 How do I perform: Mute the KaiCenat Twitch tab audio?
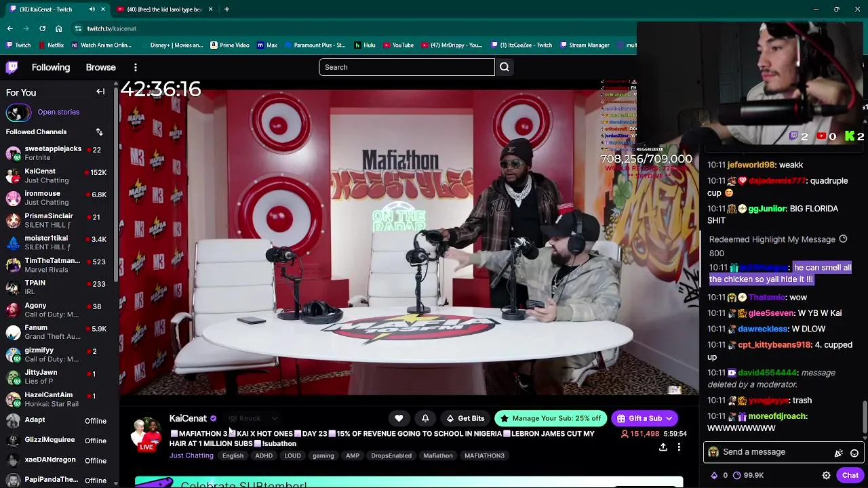(x=92, y=9)
